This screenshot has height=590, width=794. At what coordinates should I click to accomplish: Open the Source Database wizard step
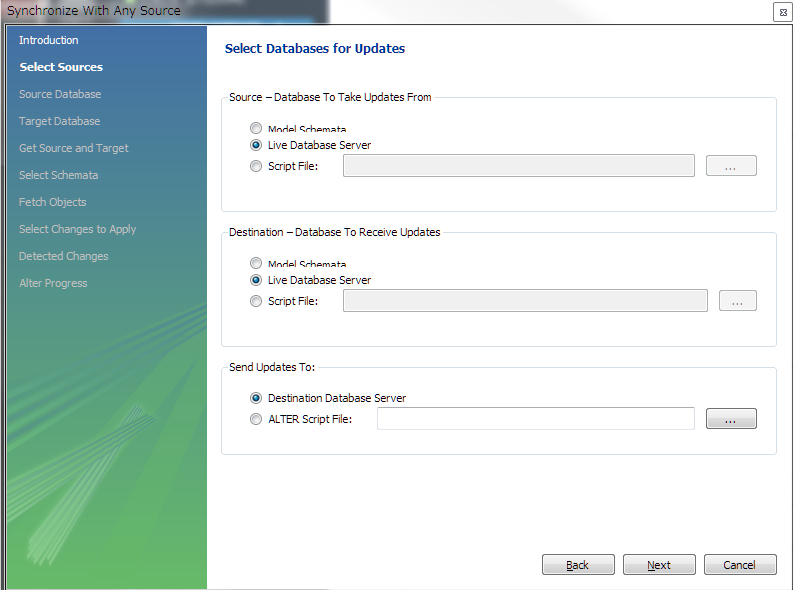click(60, 94)
